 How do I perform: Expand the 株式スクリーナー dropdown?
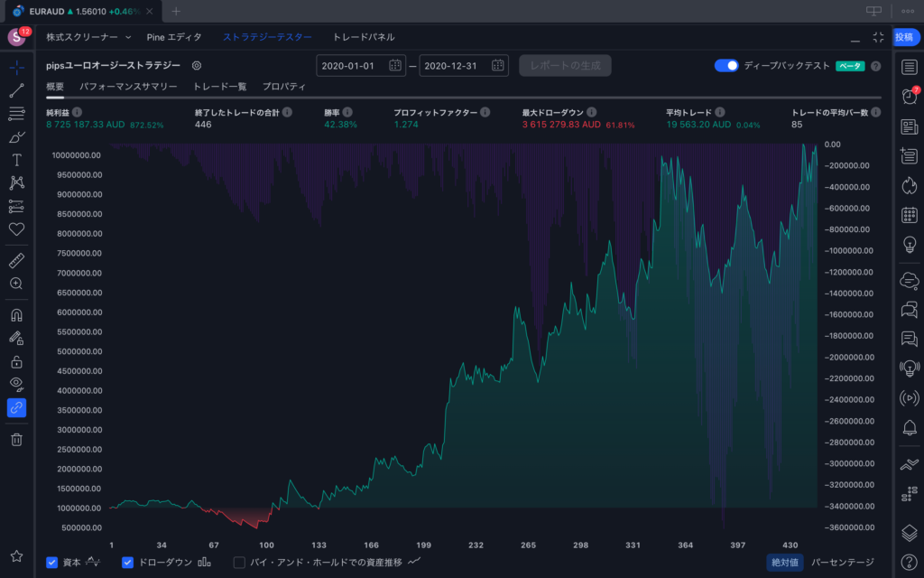pyautogui.click(x=88, y=37)
